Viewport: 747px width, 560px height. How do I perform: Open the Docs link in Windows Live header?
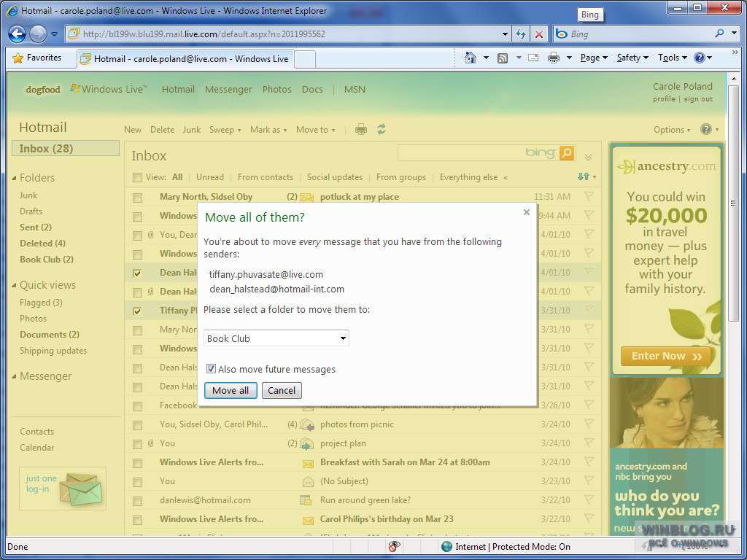pyautogui.click(x=312, y=89)
